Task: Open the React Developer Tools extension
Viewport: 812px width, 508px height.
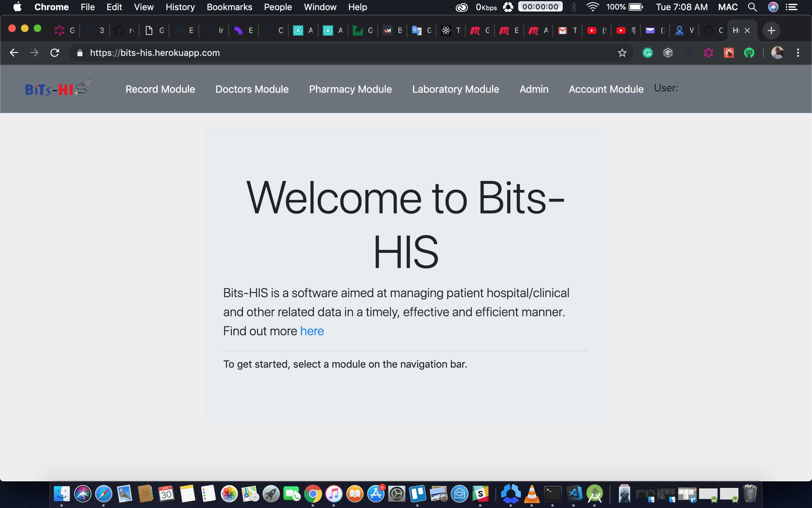Action: 729,53
